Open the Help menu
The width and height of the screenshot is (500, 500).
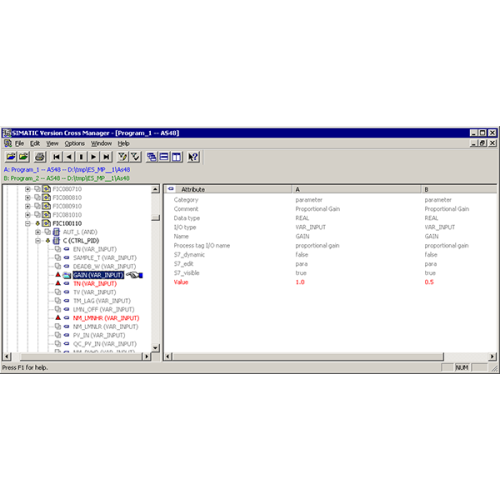123,143
